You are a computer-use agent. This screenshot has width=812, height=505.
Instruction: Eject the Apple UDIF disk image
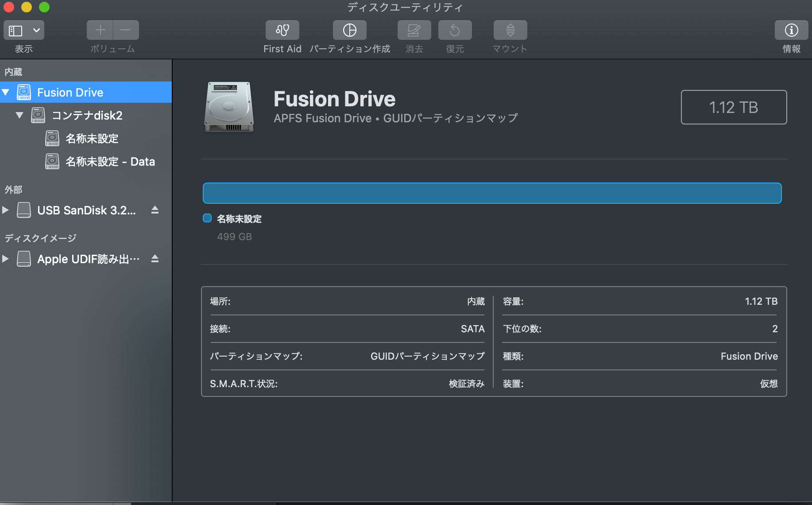[x=155, y=259]
